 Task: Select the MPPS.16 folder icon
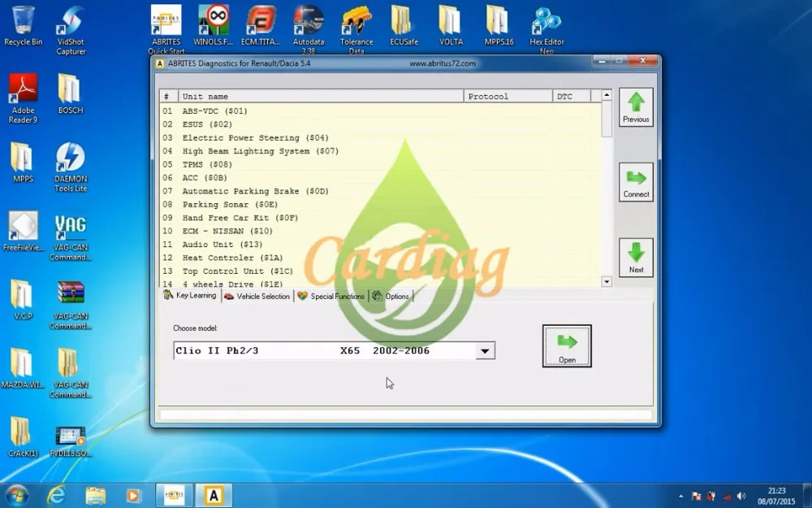[x=499, y=26]
